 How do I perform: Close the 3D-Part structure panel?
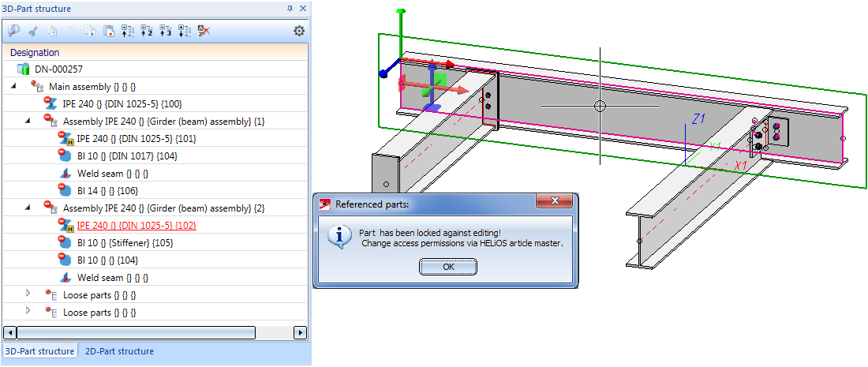pos(303,9)
